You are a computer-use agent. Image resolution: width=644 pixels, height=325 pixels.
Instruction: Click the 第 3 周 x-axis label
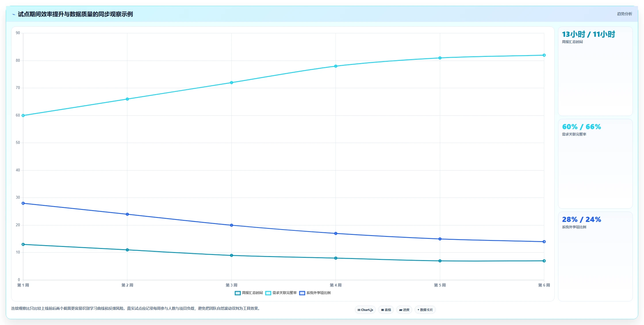[231, 285]
